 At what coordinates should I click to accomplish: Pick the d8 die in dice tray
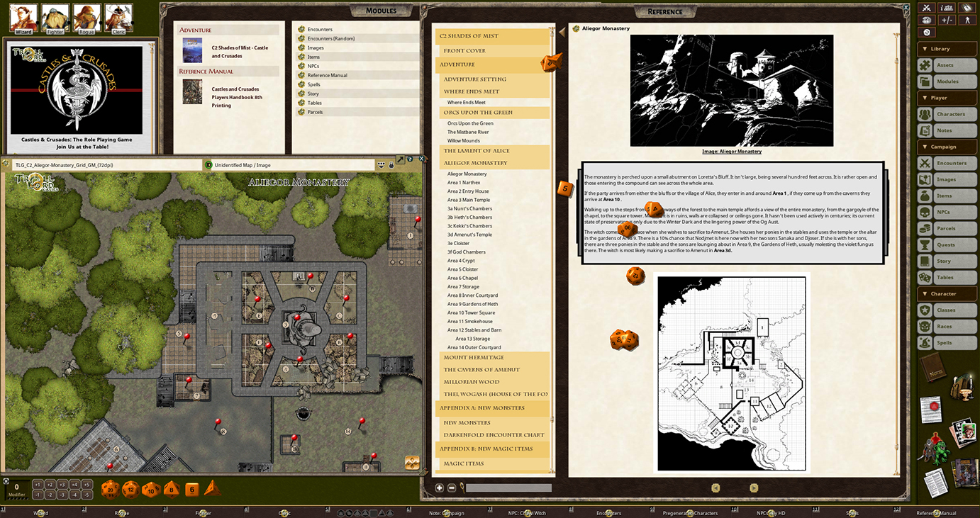[172, 490]
